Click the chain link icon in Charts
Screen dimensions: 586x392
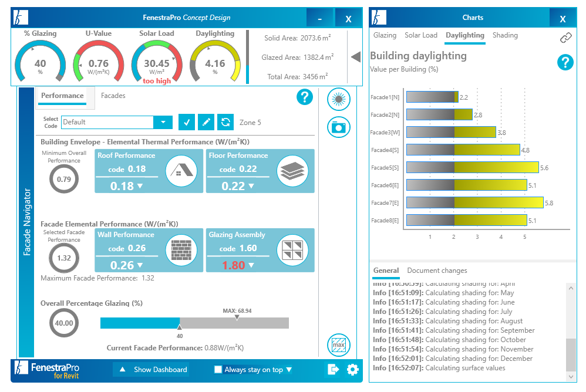pyautogui.click(x=566, y=38)
